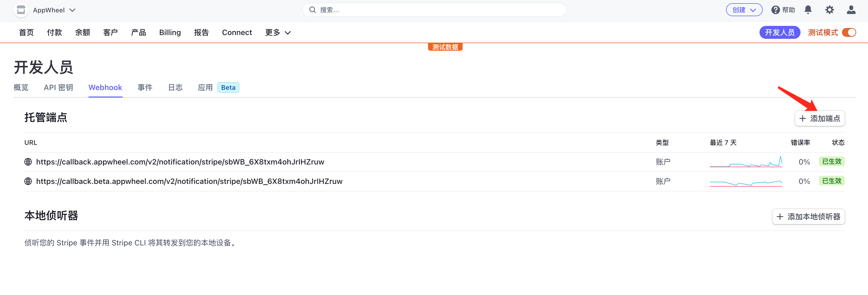Click the settings gear icon

pos(829,10)
